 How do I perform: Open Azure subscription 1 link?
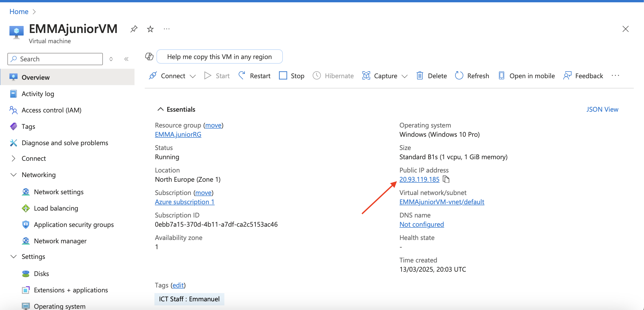[x=185, y=202]
